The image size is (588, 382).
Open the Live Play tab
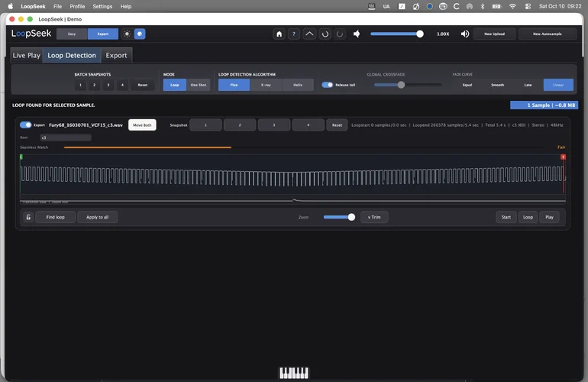point(26,56)
